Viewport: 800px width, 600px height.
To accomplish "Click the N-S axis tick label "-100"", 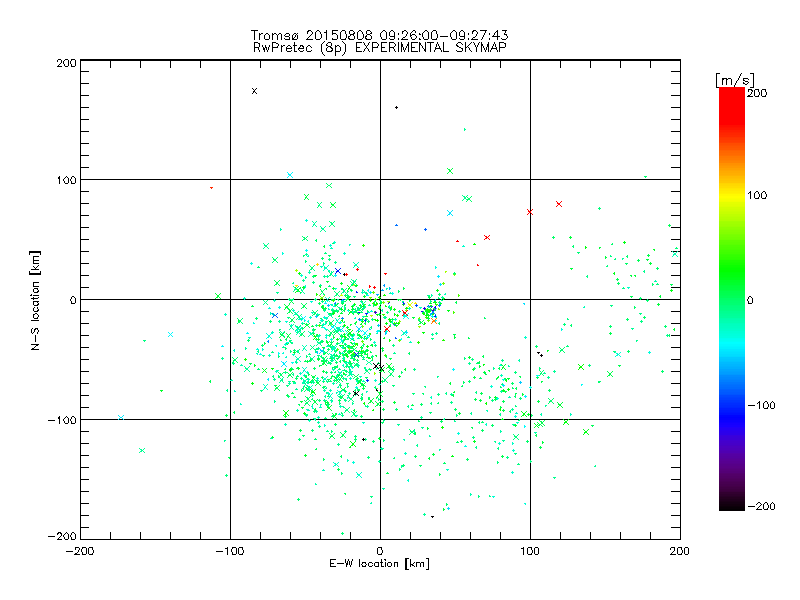I will click(62, 420).
